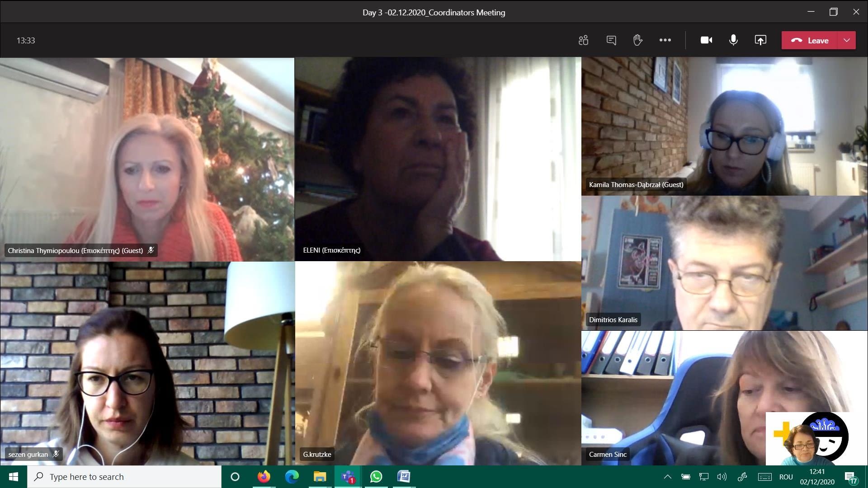Turn the camera off
Image resolution: width=868 pixels, height=488 pixels.
[706, 40]
